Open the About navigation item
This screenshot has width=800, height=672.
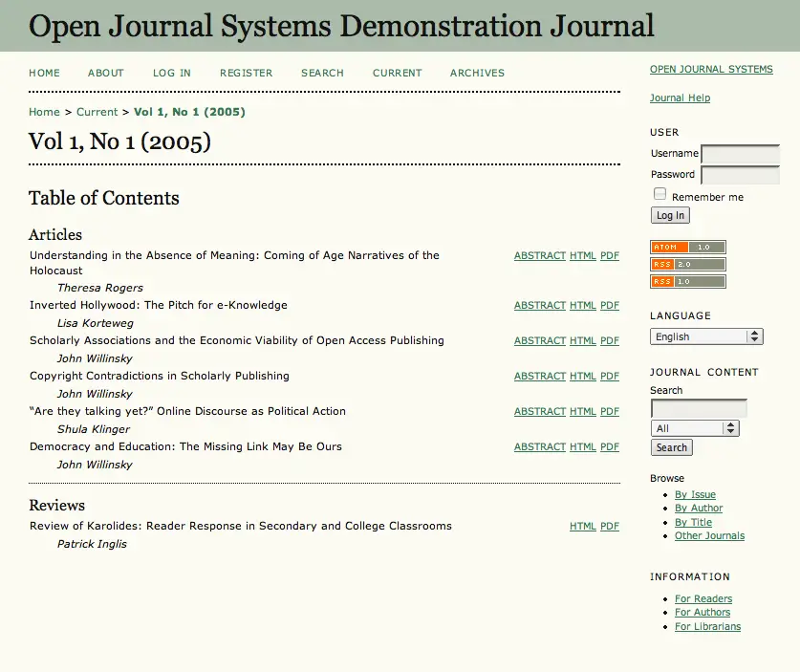[106, 73]
